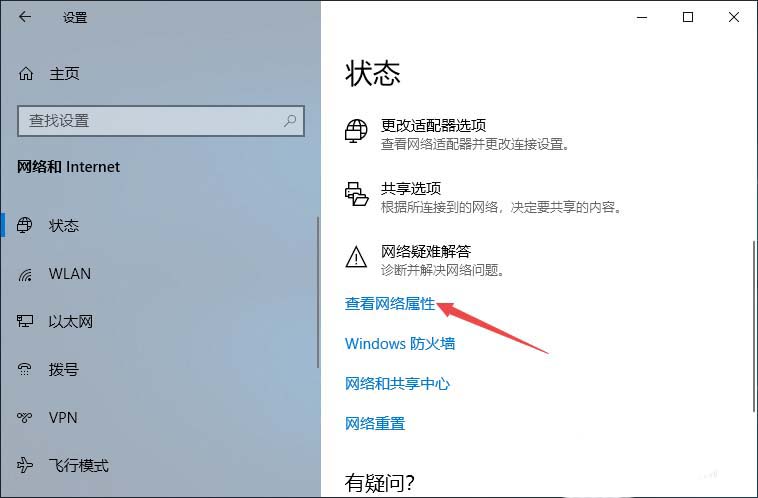Click the 以太网 monitor icon
The height and width of the screenshot is (498, 758).
click(x=25, y=321)
